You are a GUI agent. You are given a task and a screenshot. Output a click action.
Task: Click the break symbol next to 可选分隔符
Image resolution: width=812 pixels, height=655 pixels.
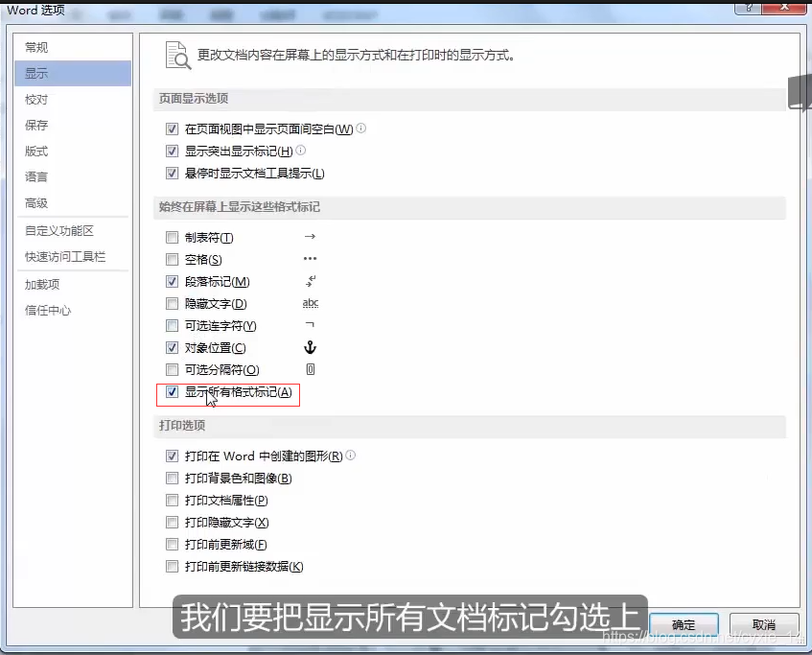[x=311, y=369]
